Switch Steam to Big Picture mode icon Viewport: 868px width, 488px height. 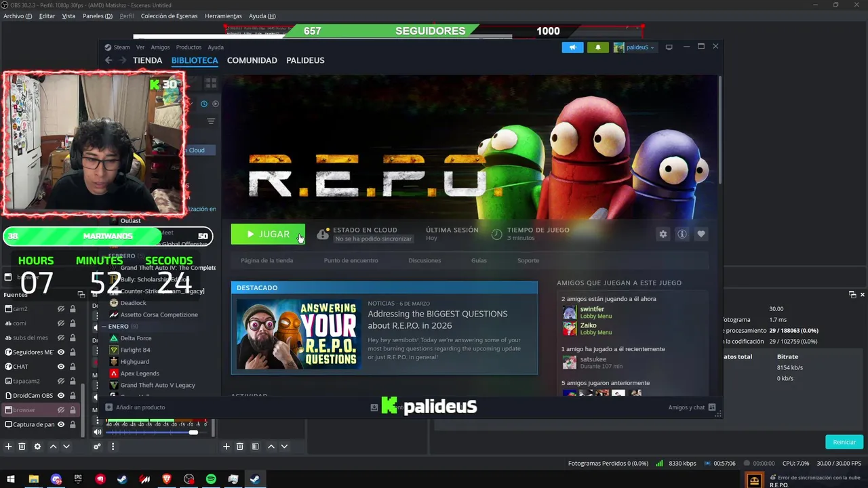coord(669,47)
